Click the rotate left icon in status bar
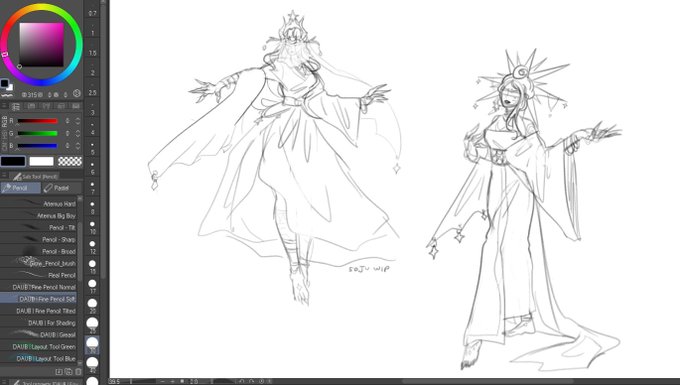Viewport: 680px width, 385px height. (242, 382)
